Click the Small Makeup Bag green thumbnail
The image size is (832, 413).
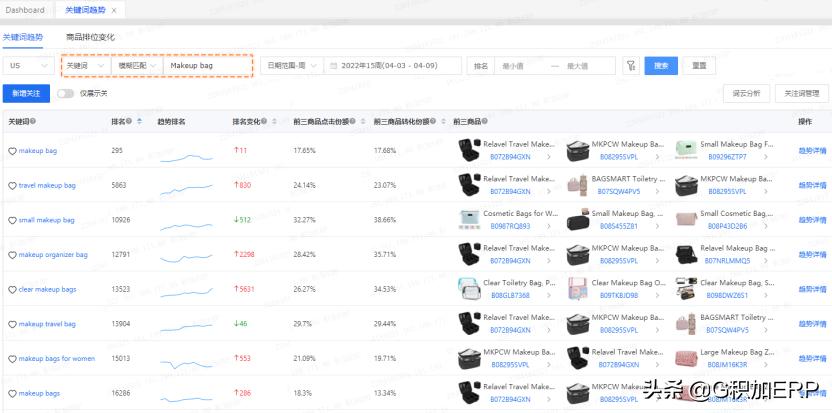click(x=686, y=150)
